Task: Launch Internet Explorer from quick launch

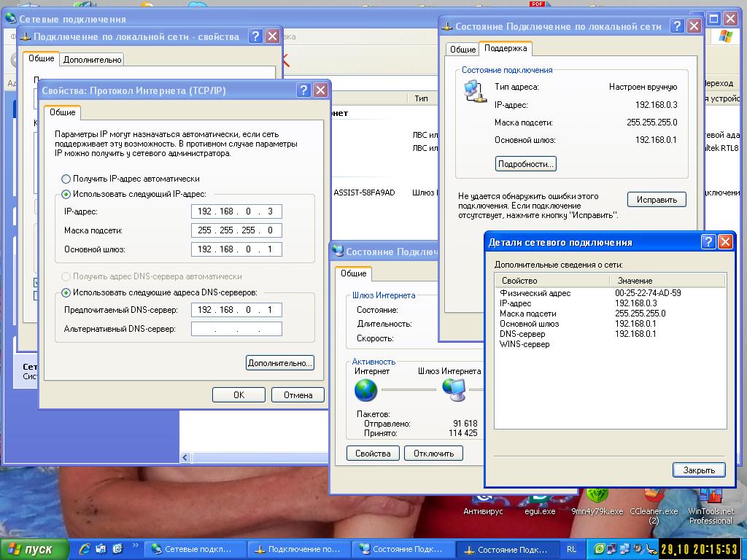Action: [85, 549]
